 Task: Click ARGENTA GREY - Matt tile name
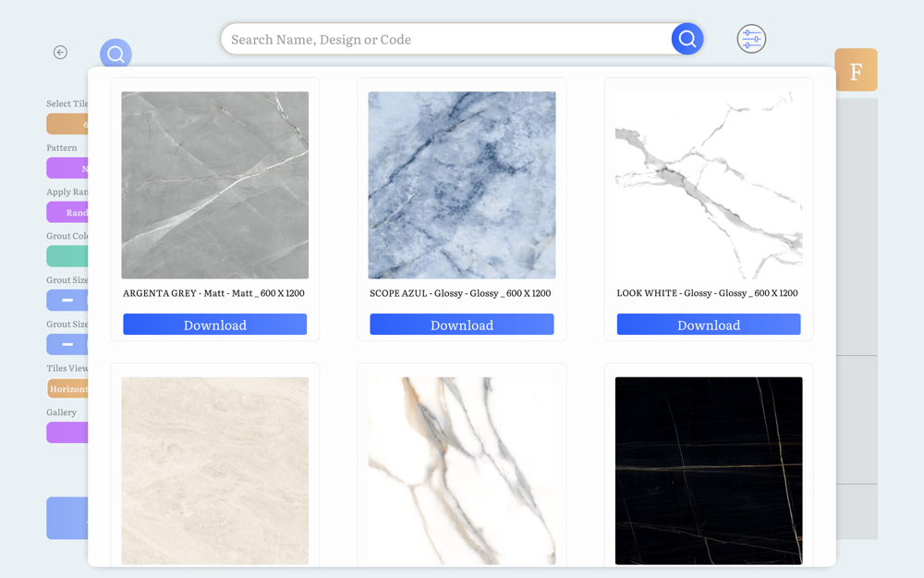pyautogui.click(x=214, y=293)
